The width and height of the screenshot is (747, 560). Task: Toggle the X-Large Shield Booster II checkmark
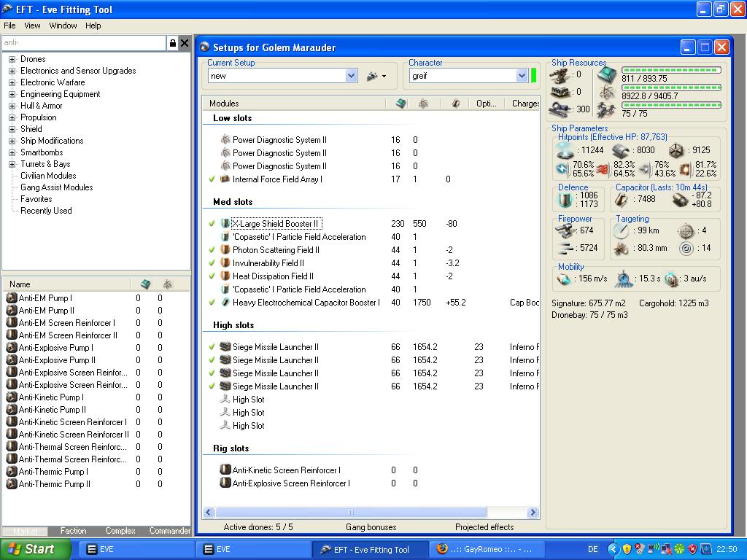pyautogui.click(x=212, y=224)
